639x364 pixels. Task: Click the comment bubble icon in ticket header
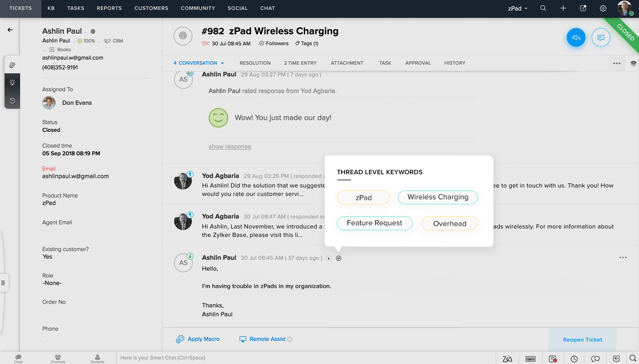[601, 38]
